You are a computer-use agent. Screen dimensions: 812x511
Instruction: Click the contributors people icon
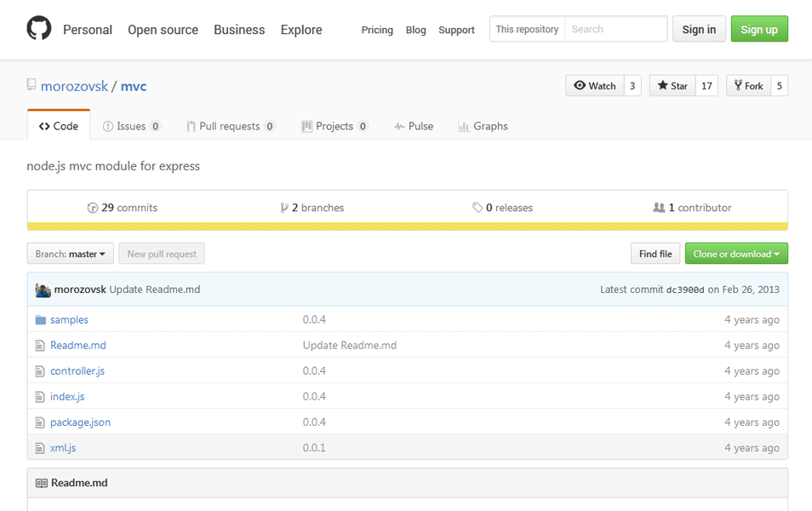(x=659, y=207)
